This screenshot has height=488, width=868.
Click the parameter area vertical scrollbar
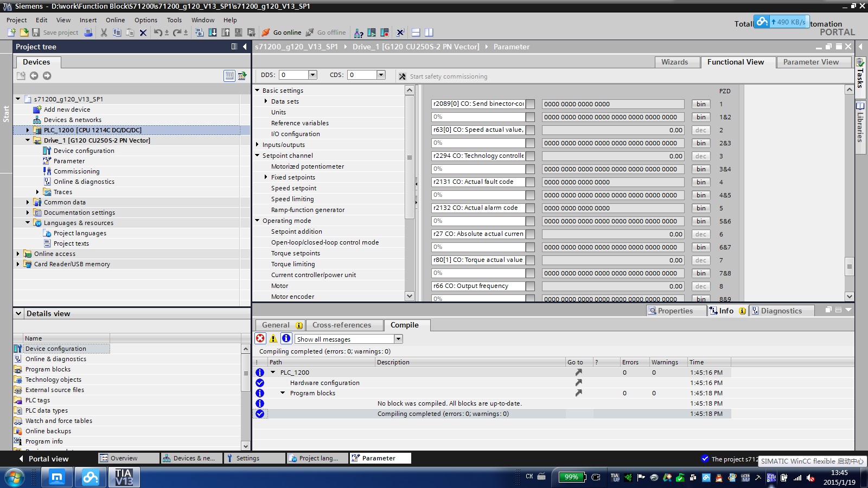click(x=850, y=192)
